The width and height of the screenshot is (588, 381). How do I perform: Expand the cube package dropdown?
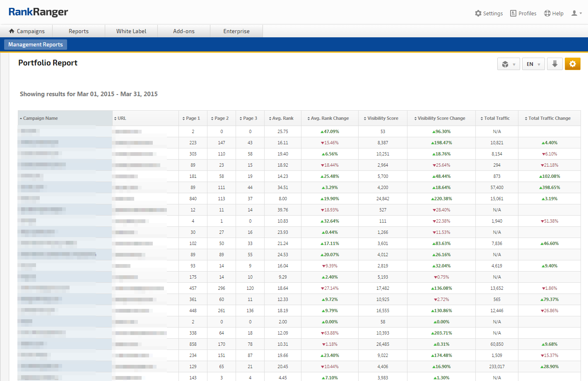(x=508, y=64)
